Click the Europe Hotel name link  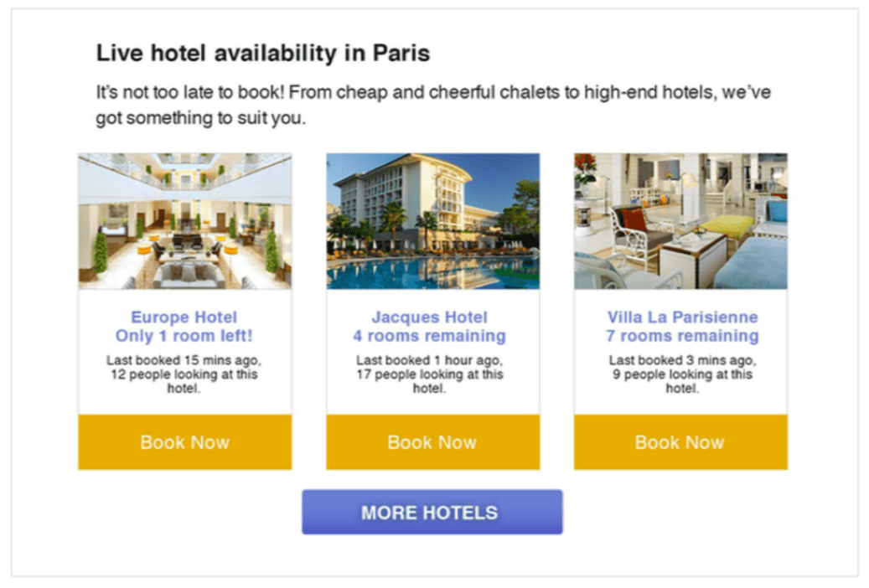tap(184, 317)
